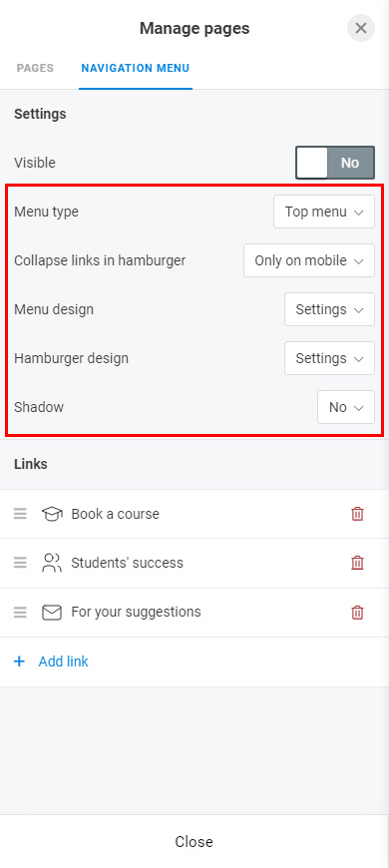
Task: Open the Shadow dropdown
Action: click(346, 407)
